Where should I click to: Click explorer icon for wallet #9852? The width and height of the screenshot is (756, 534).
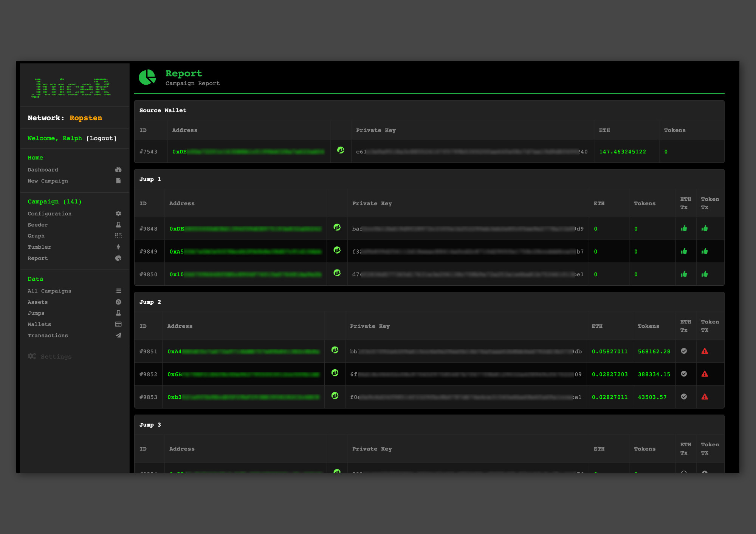click(x=335, y=373)
